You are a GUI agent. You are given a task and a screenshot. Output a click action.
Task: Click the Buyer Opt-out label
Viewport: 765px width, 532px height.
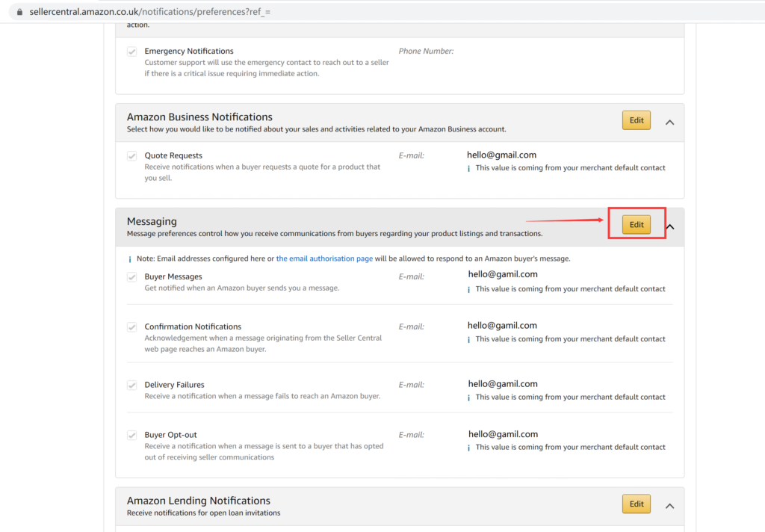[x=171, y=435]
